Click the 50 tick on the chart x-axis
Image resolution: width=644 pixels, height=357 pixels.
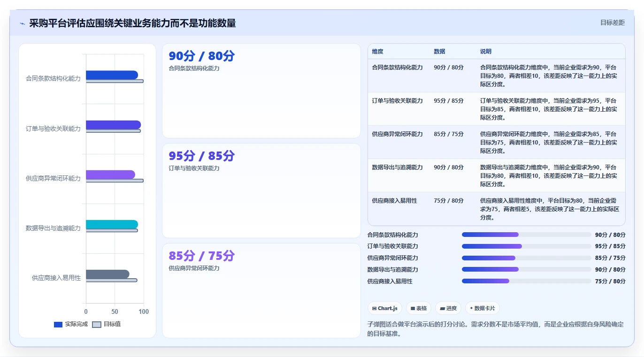coord(115,311)
